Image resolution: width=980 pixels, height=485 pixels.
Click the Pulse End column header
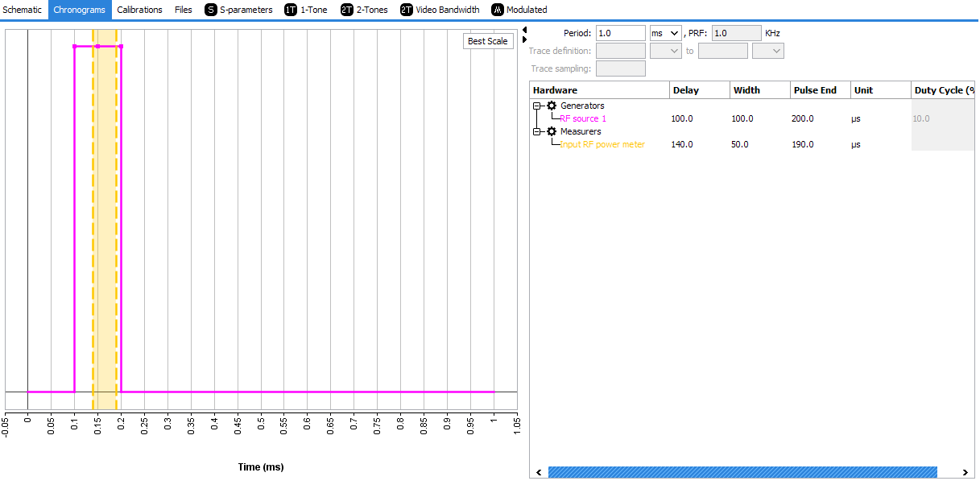(x=821, y=90)
